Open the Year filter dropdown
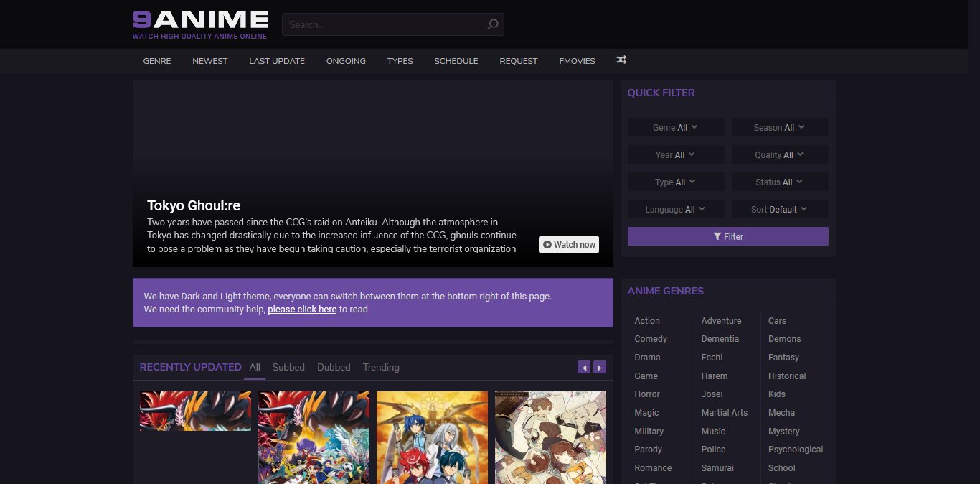This screenshot has height=484, width=980. (676, 154)
